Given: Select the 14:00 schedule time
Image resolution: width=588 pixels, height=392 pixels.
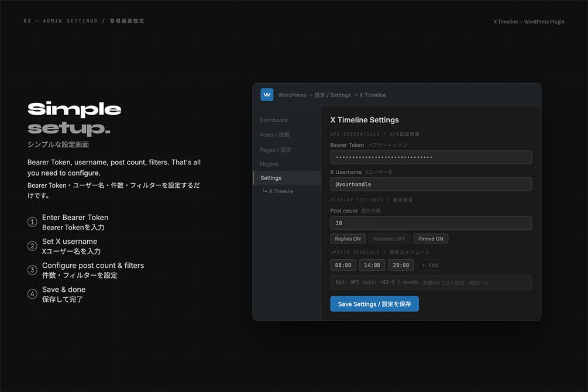Looking at the screenshot, I should click(x=372, y=265).
